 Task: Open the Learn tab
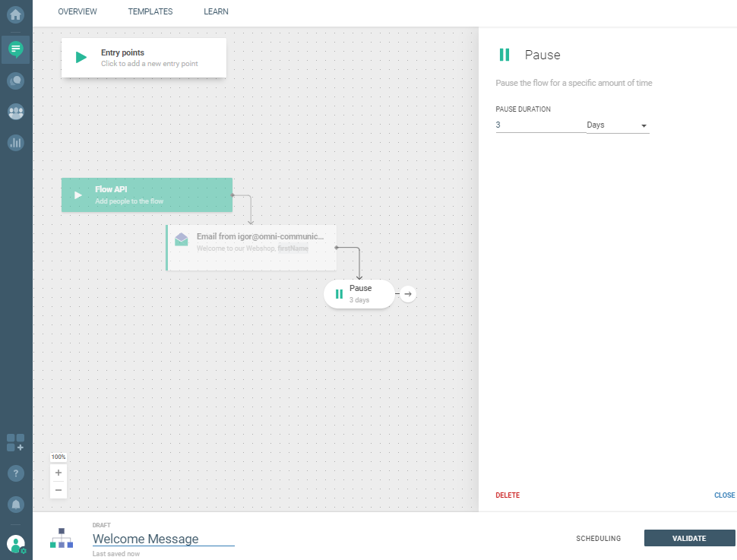(x=216, y=12)
